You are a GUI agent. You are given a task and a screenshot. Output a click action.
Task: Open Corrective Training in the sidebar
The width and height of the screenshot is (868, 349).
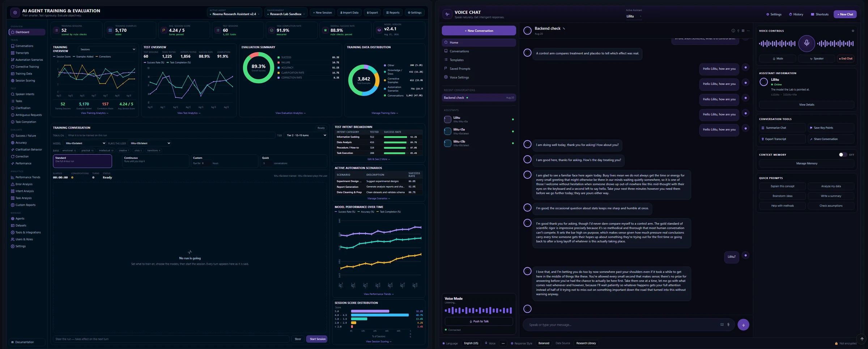[27, 67]
